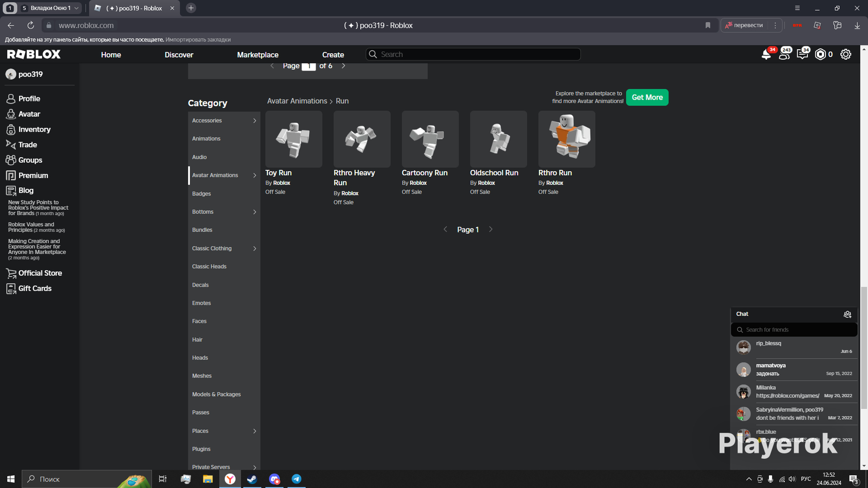Open the messages icon in Roblox header
This screenshot has width=868, height=488.
(x=802, y=55)
